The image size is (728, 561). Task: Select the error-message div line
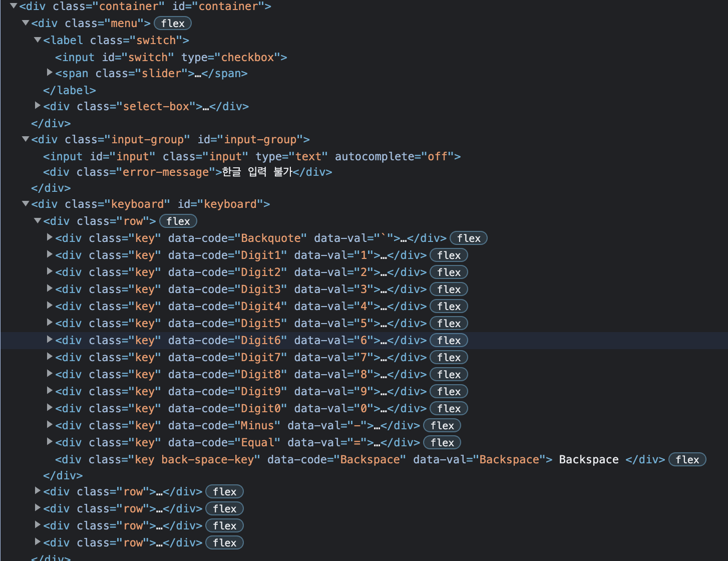click(x=188, y=172)
